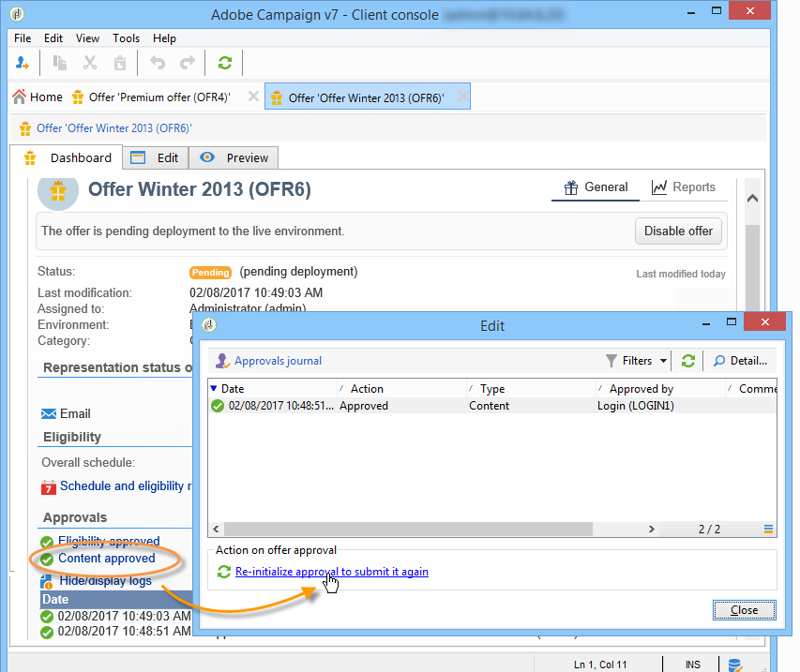The image size is (800, 672).
Task: Switch to the Dashboard tab
Action: tap(67, 158)
